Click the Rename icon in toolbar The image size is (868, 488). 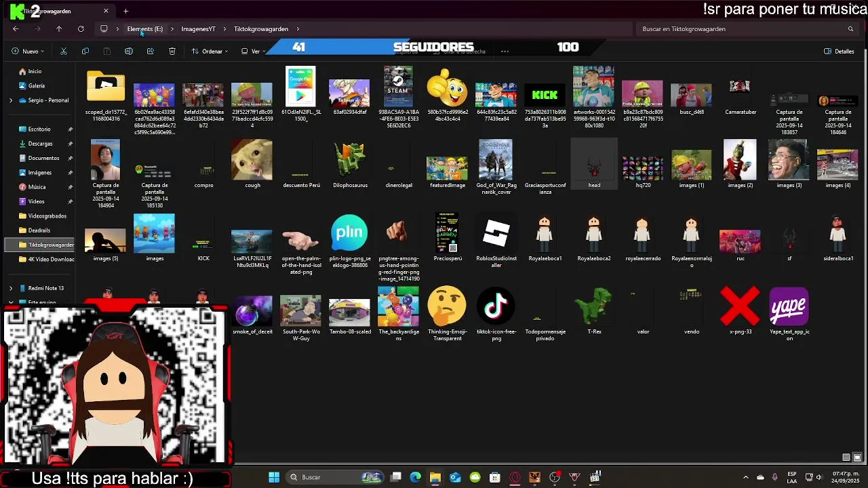coord(129,52)
